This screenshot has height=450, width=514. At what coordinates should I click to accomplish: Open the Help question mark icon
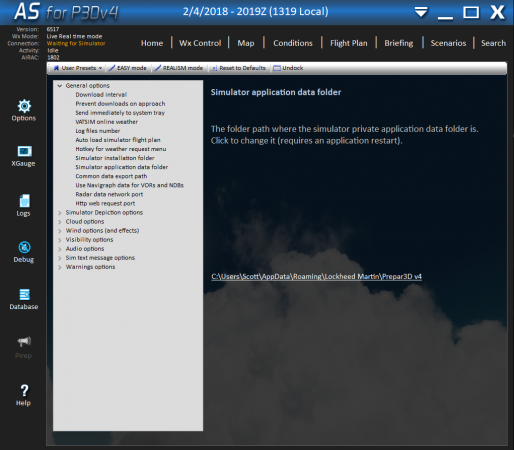pos(24,390)
